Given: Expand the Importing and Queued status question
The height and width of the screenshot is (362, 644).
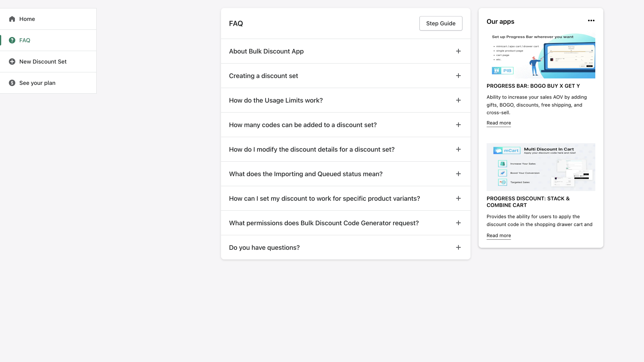Looking at the screenshot, I should click(458, 174).
